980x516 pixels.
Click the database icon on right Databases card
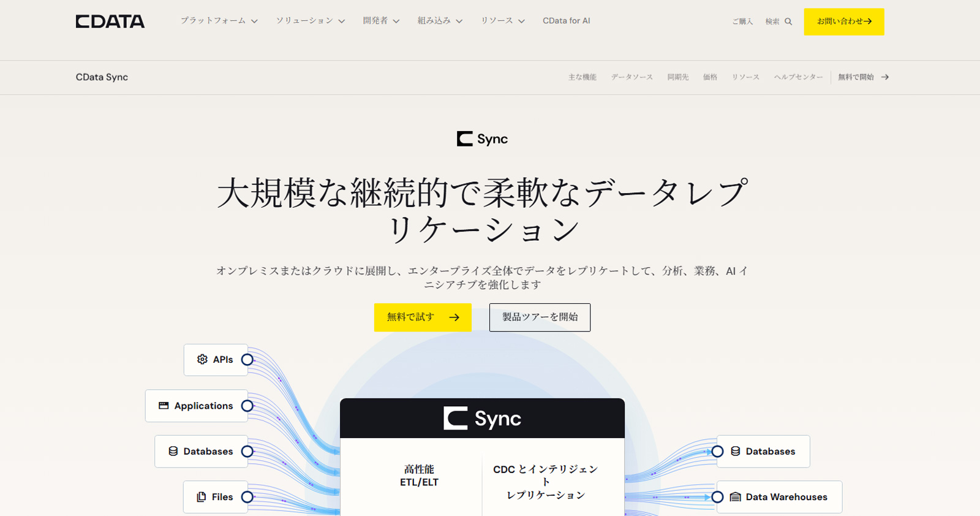click(x=736, y=452)
